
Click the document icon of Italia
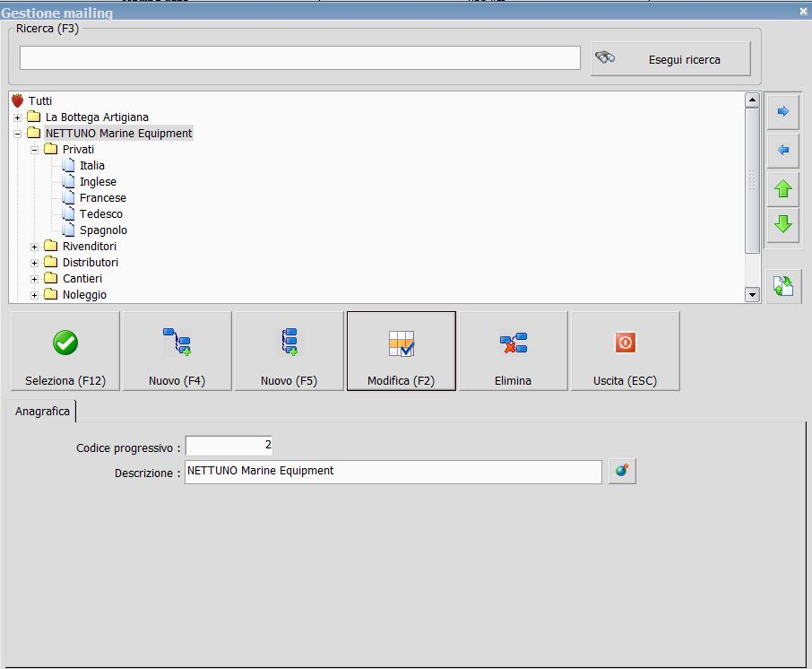tap(68, 165)
